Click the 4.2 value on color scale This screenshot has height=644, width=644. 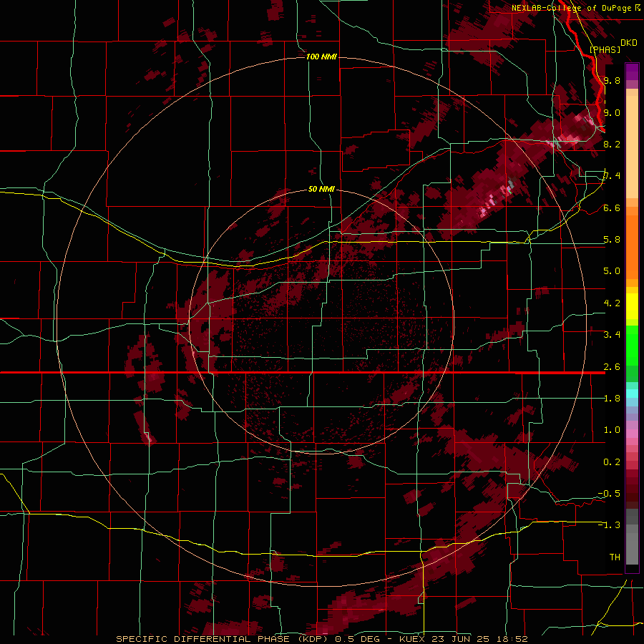point(612,303)
